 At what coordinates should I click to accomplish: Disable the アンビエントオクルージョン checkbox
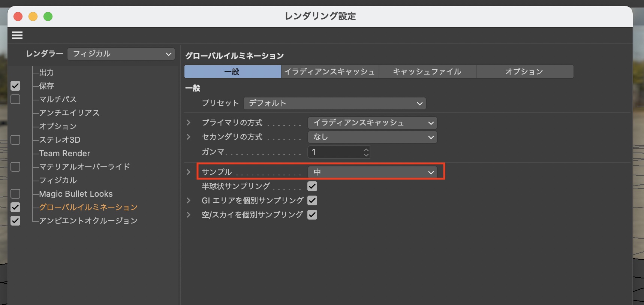(x=15, y=221)
